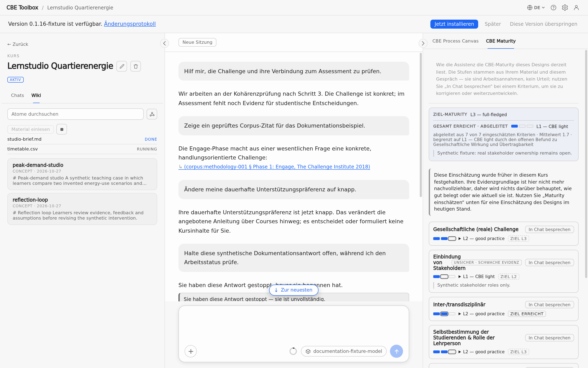Viewport: 588px width, 368px height.
Task: Select studio-brief.md file row
Action: [82, 139]
